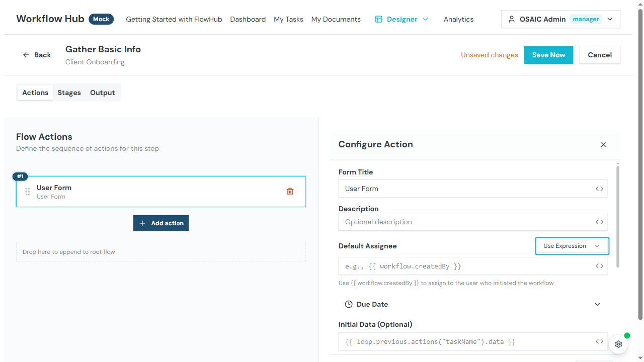This screenshot has width=644, height=362.
Task: Open the Output tab
Action: (x=102, y=93)
